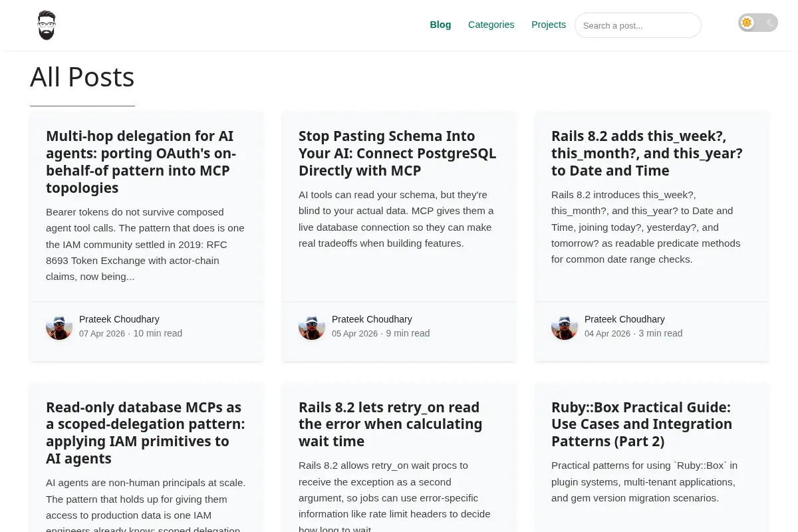Viewport: 798px width, 532px height.
Task: Open the Categories nav item
Action: [x=491, y=25]
